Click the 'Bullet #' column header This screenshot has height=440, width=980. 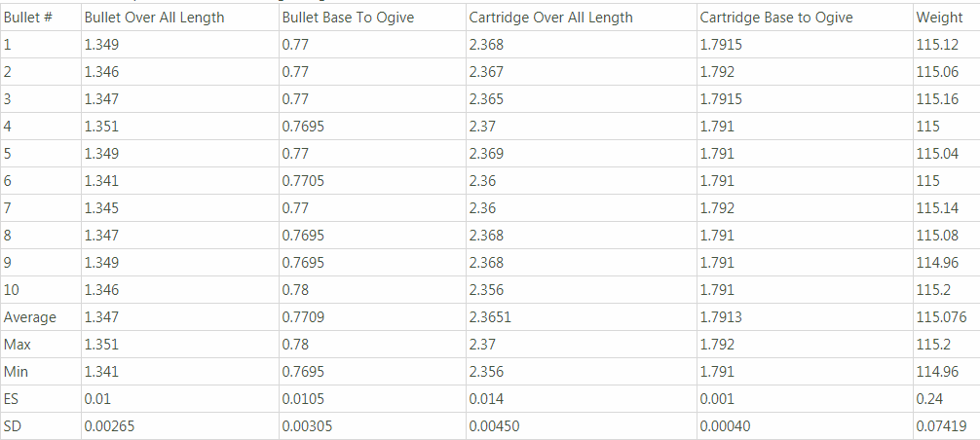click(x=40, y=18)
